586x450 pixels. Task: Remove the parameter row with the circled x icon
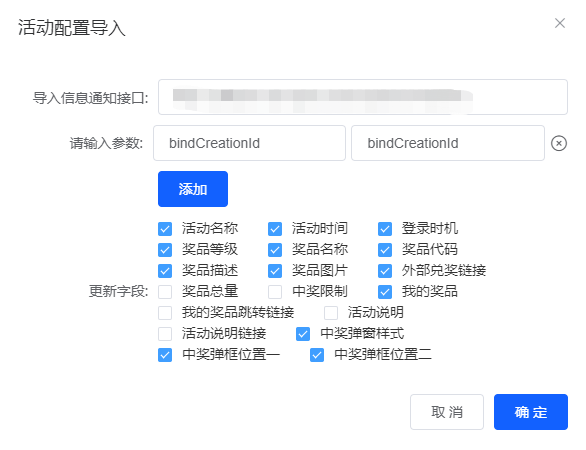559,144
